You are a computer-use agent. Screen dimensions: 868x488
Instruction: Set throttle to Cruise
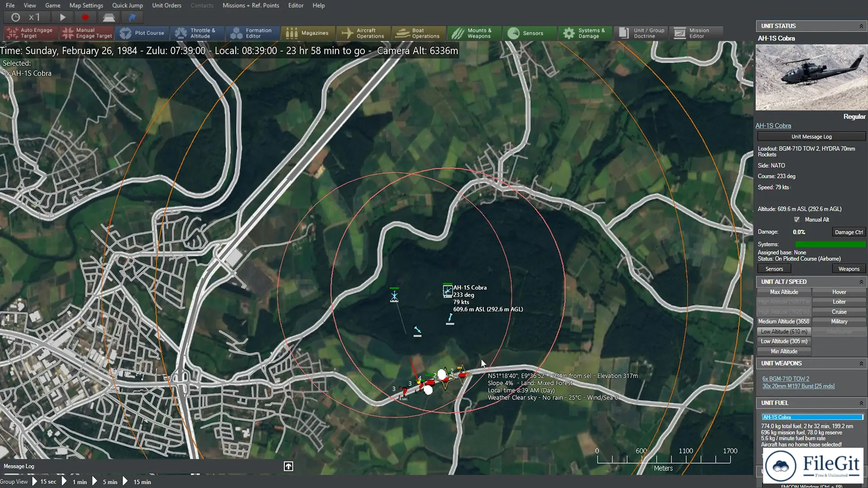(839, 312)
